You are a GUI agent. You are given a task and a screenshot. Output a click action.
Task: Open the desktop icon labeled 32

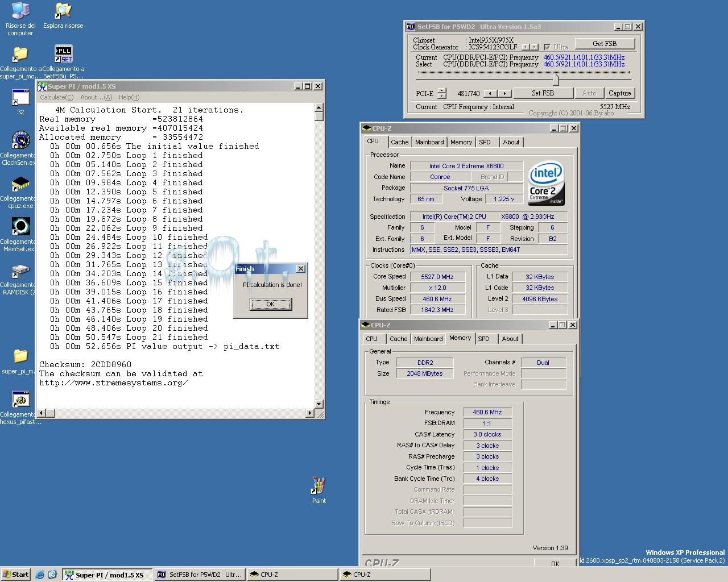(x=20, y=97)
